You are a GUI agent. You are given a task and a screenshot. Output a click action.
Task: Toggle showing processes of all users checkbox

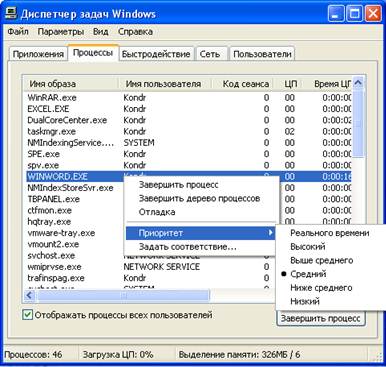click(x=27, y=315)
